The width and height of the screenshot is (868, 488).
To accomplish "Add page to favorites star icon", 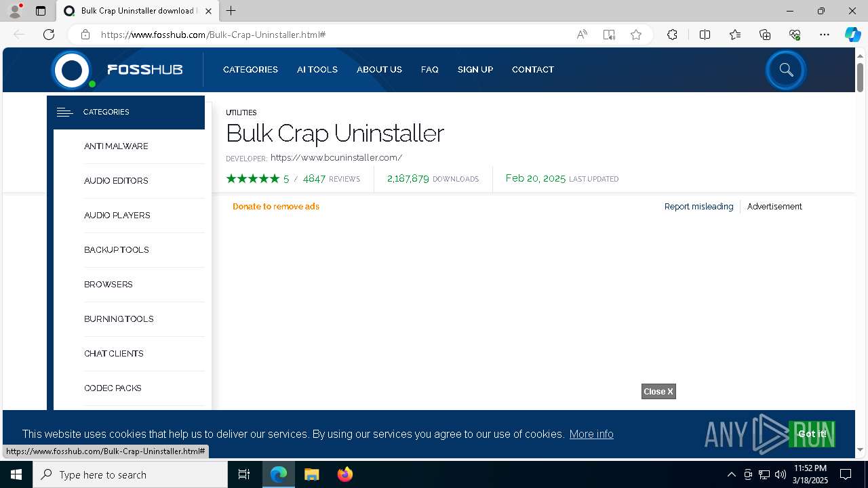I will coord(636,35).
